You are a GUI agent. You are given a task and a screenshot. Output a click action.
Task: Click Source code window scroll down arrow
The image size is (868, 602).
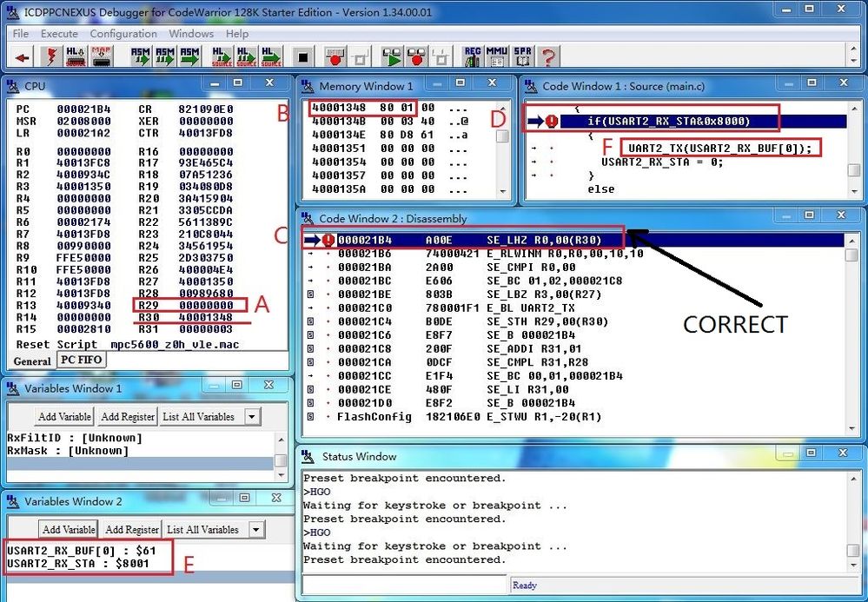pos(854,191)
